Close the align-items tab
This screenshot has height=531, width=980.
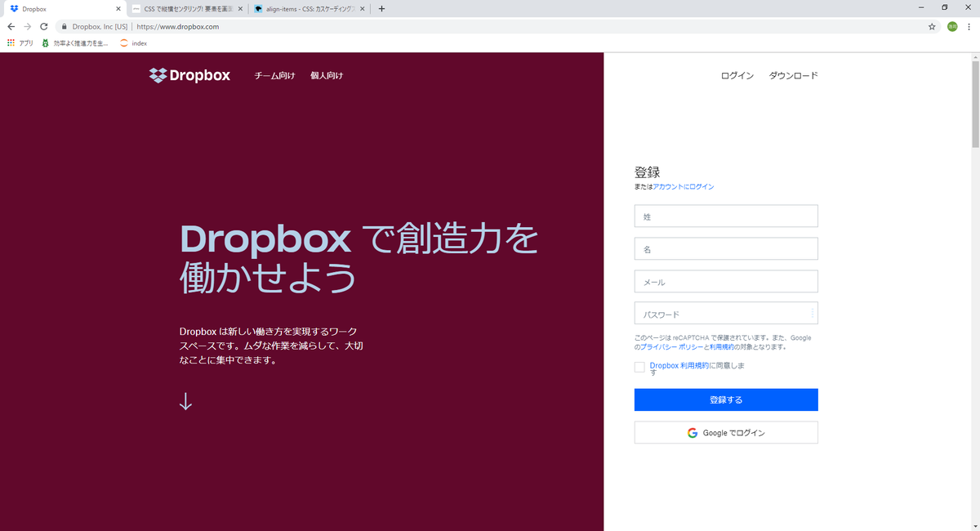(362, 9)
